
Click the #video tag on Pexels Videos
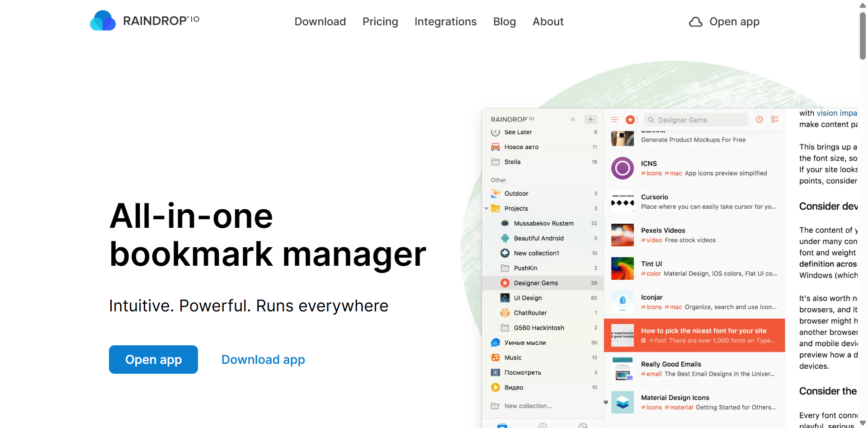coord(651,240)
